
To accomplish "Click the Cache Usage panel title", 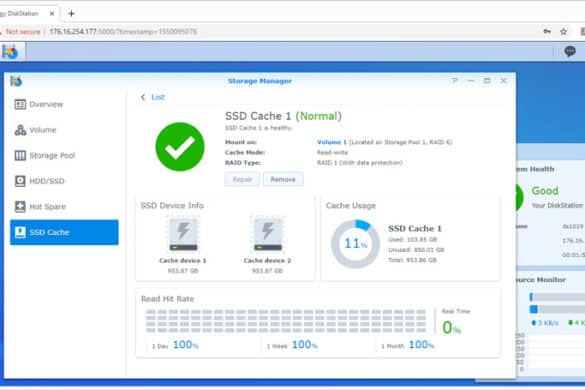I will click(351, 206).
